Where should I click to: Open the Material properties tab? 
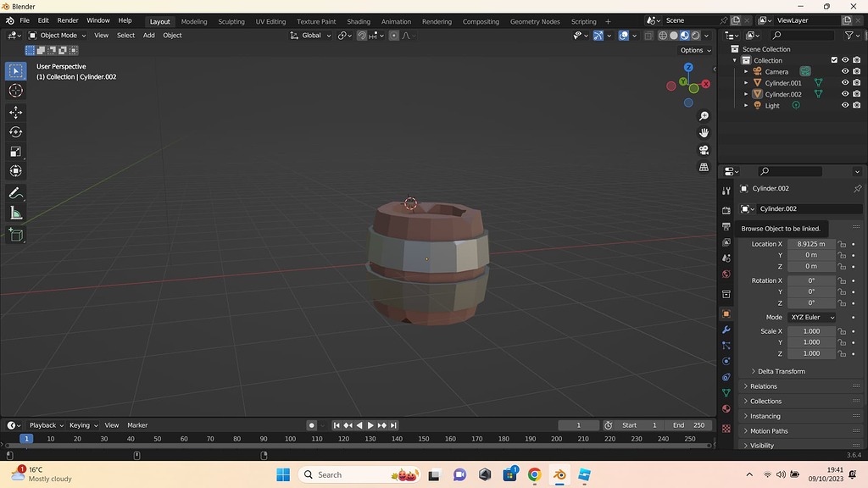coord(726,408)
